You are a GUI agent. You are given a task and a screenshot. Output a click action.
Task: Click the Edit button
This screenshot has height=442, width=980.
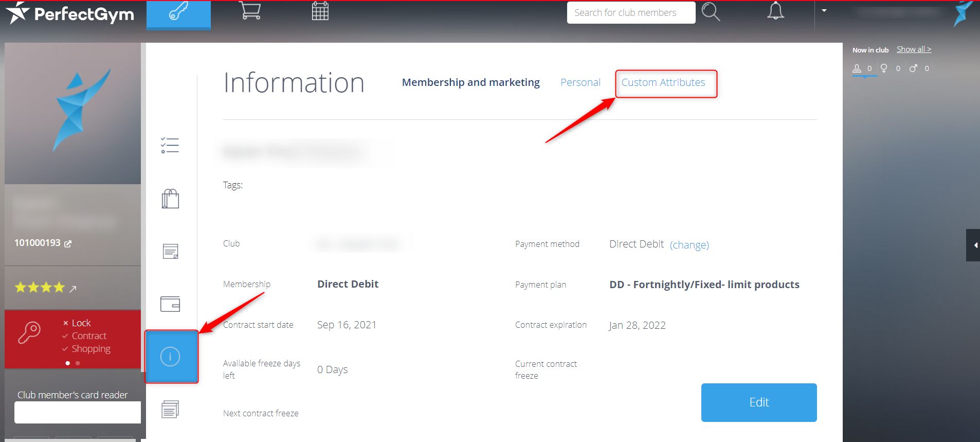(758, 402)
